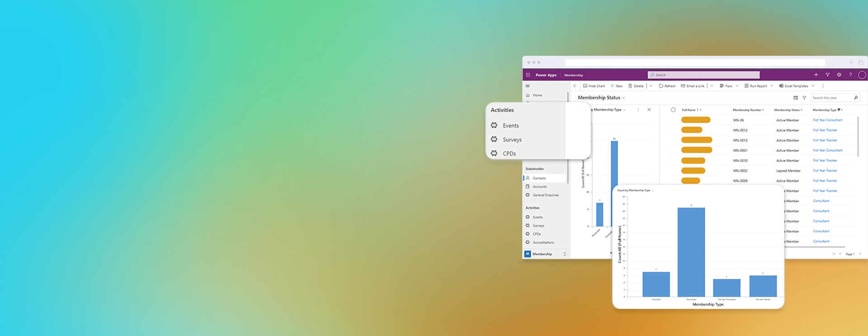Select Contacts in the Stakeholder section
Viewport: 868px width, 336px height.
pos(539,178)
